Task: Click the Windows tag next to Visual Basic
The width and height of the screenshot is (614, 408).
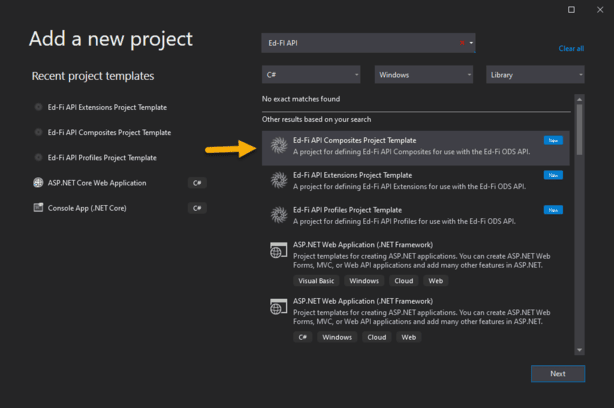Action: (x=364, y=281)
